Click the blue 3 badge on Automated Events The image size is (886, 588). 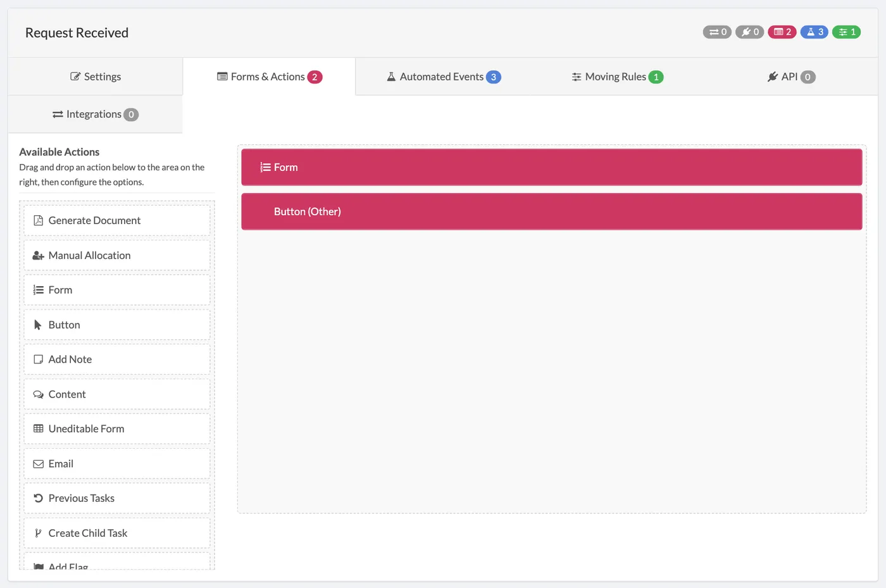[494, 77]
